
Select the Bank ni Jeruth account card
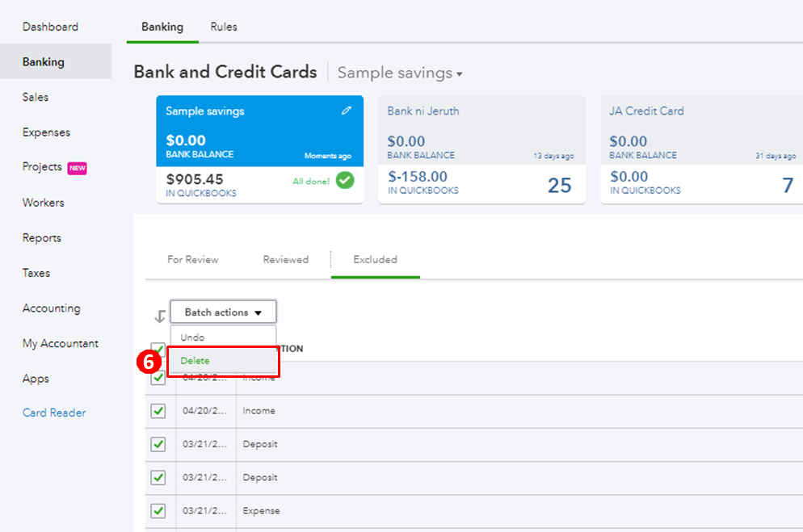pos(481,149)
